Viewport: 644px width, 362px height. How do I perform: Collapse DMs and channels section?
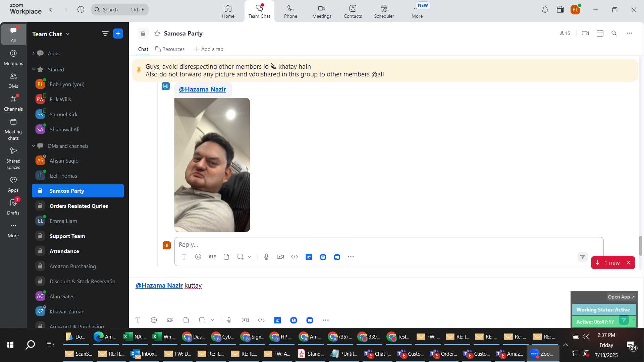[33, 146]
